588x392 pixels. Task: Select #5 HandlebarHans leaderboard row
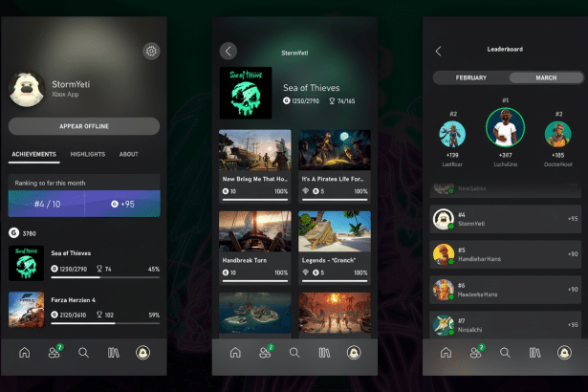coord(506,254)
